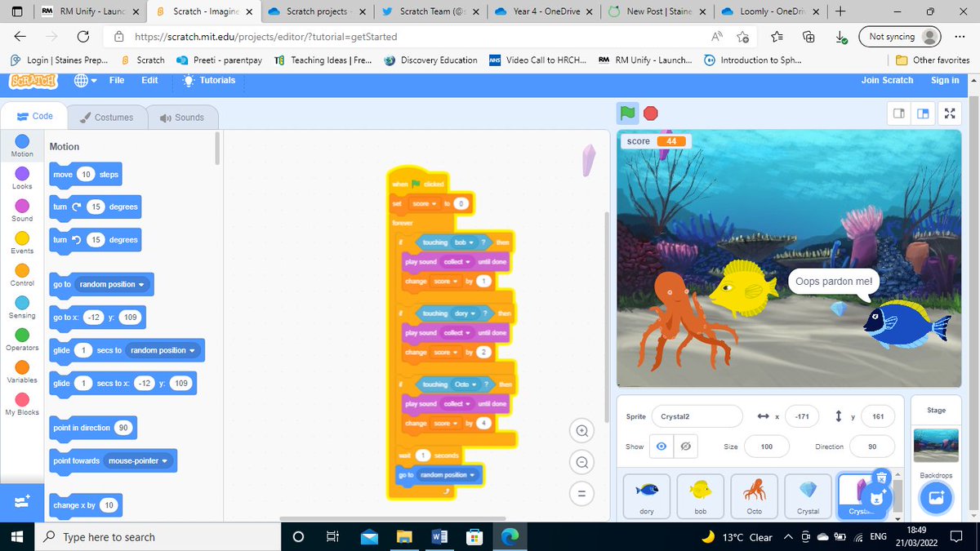The height and width of the screenshot is (551, 980).
Task: Open the Choose a Backdrop button
Action: tap(936, 498)
